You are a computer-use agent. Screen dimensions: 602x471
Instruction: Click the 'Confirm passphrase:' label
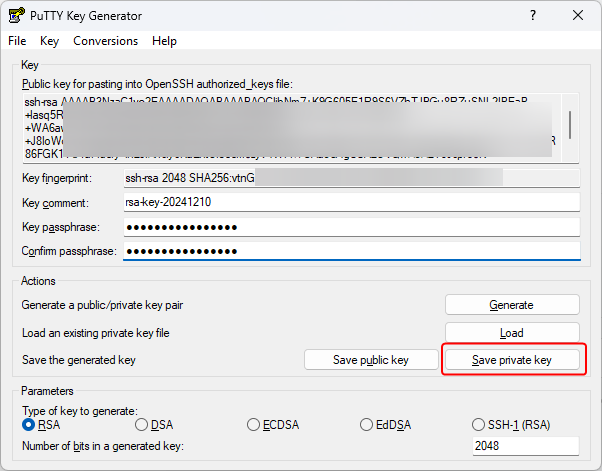tap(69, 251)
